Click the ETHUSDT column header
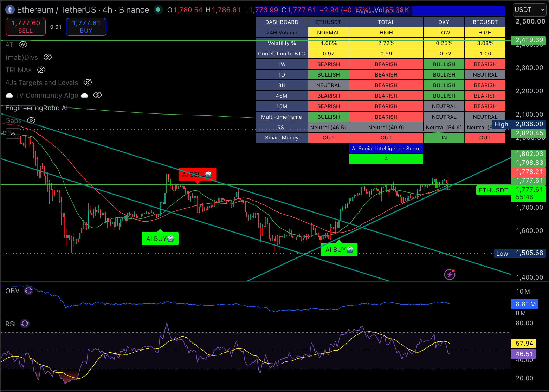549x392 pixels. point(328,22)
